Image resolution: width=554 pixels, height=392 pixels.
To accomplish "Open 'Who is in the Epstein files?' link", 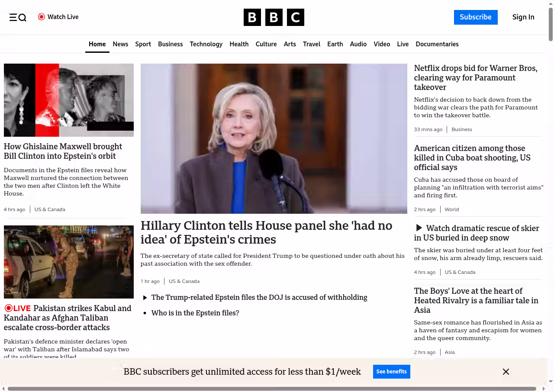I will coord(195,313).
